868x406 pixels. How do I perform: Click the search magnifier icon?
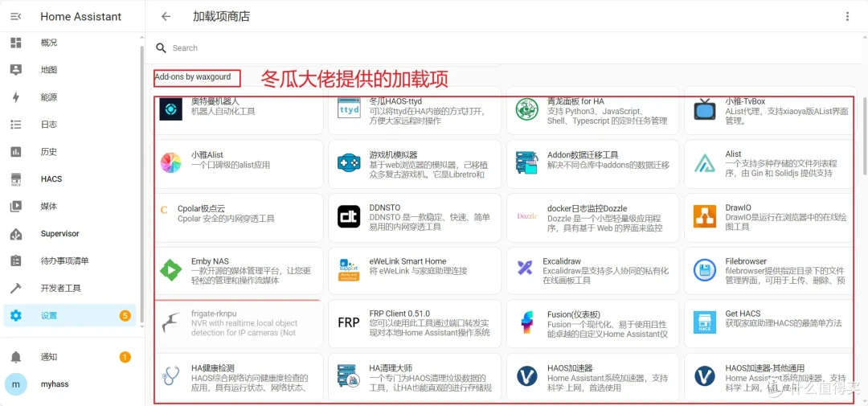click(161, 48)
